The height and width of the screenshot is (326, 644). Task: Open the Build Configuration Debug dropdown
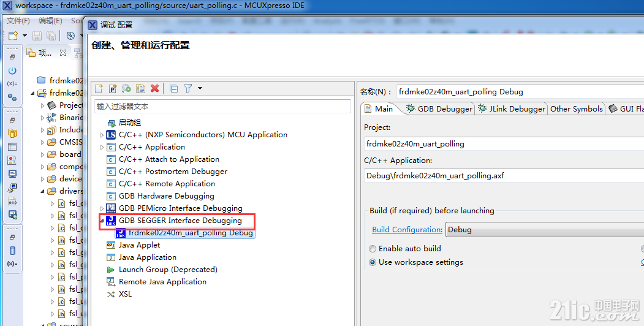click(x=545, y=230)
